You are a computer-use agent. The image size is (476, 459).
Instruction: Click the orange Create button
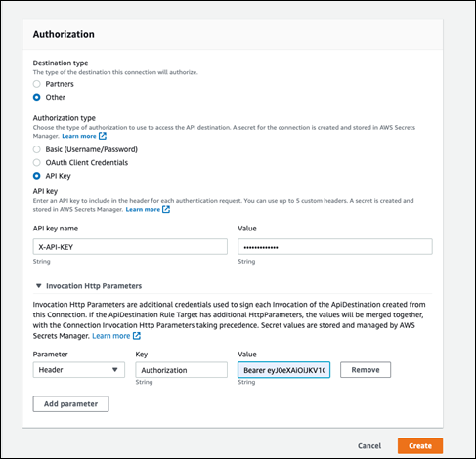coord(420,446)
